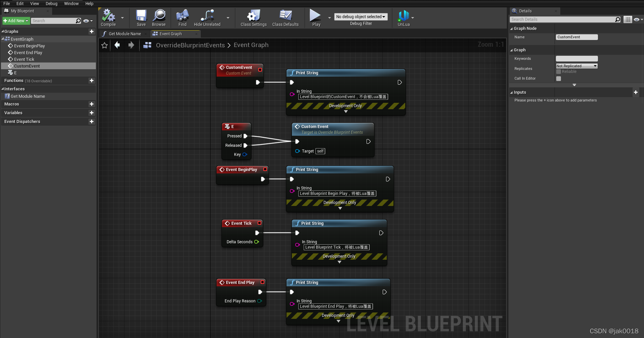Screen dimensions: 644x338
Task: Open Compile options dropdown arrow
Action: tap(122, 18)
